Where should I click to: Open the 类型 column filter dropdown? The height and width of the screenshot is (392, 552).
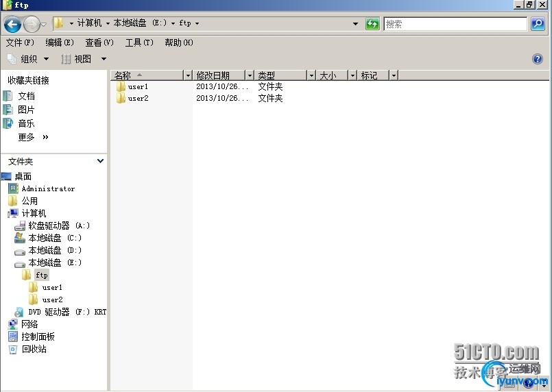[x=311, y=75]
